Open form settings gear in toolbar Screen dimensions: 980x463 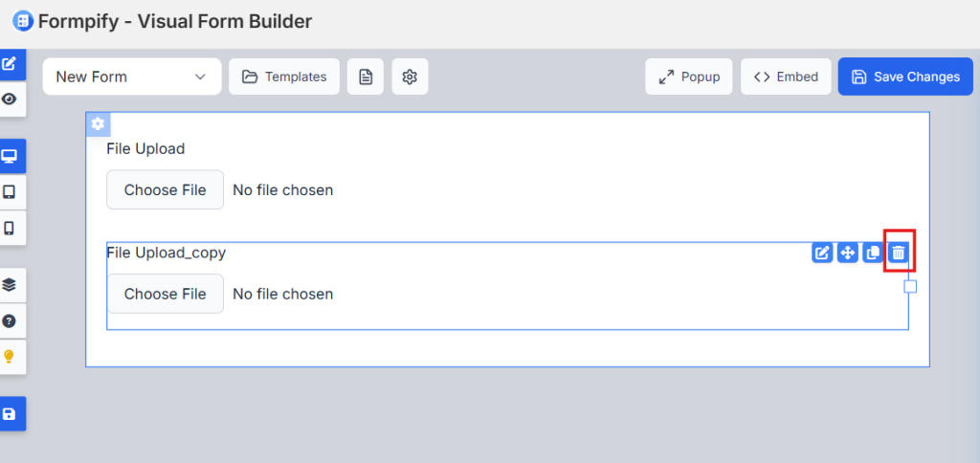pyautogui.click(x=410, y=77)
